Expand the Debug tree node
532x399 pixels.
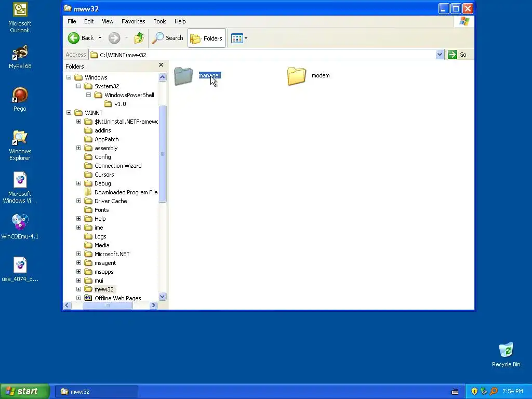click(79, 183)
